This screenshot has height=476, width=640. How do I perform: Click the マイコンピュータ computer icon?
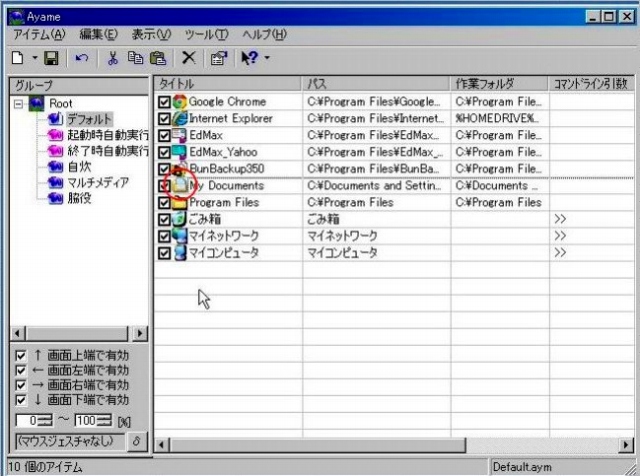pyautogui.click(x=180, y=253)
